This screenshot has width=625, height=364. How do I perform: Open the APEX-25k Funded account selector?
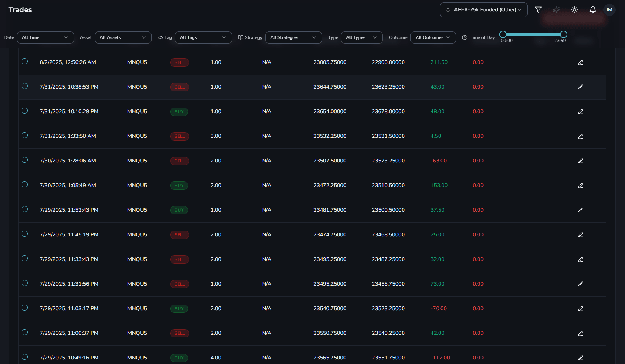coord(483,10)
